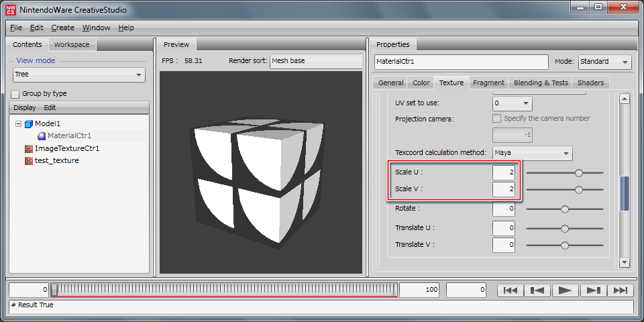Click the Scale U input field
The width and height of the screenshot is (644, 322).
click(504, 172)
